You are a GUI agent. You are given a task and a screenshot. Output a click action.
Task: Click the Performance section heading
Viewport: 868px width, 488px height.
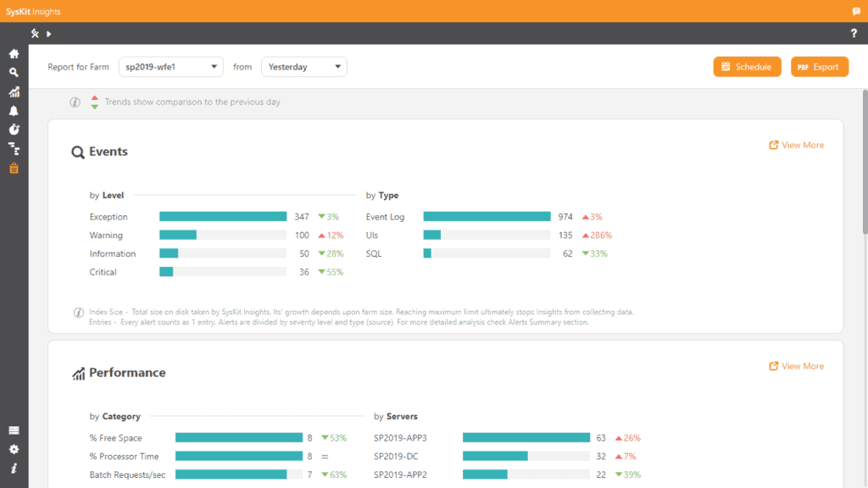(x=127, y=373)
